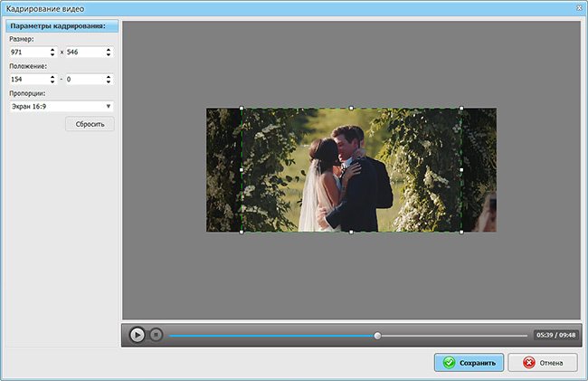This screenshot has height=381, width=588.
Task: Reset crop settings with Сбросить
Action: click(90, 124)
